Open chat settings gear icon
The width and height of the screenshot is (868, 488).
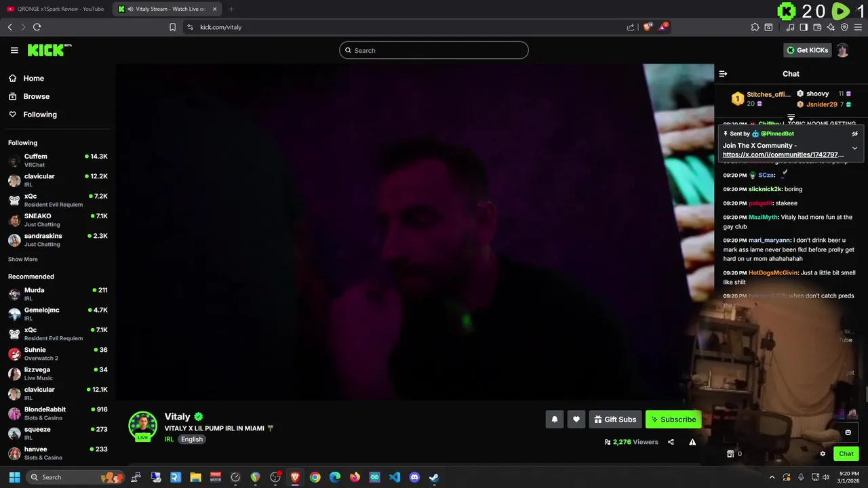(x=823, y=454)
